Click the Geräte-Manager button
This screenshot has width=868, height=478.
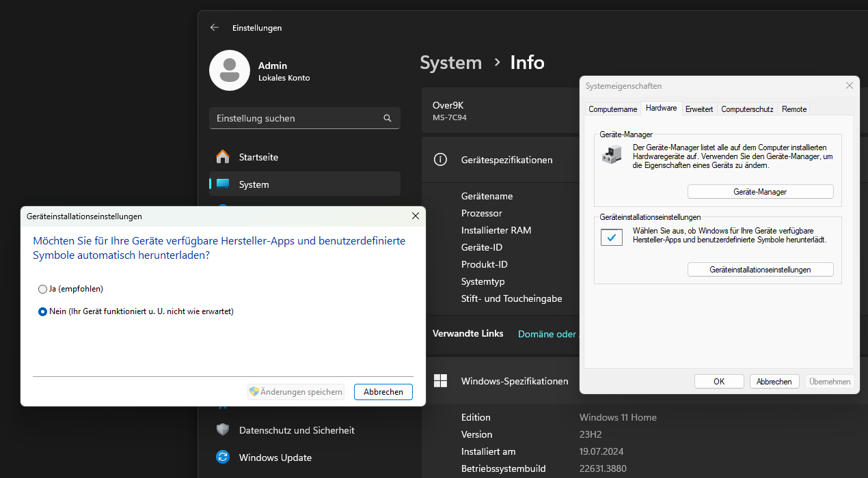[x=760, y=192]
